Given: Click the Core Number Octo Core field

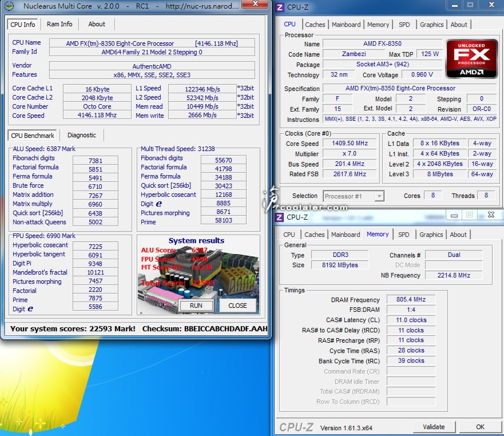Looking at the screenshot, I should 97,106.
